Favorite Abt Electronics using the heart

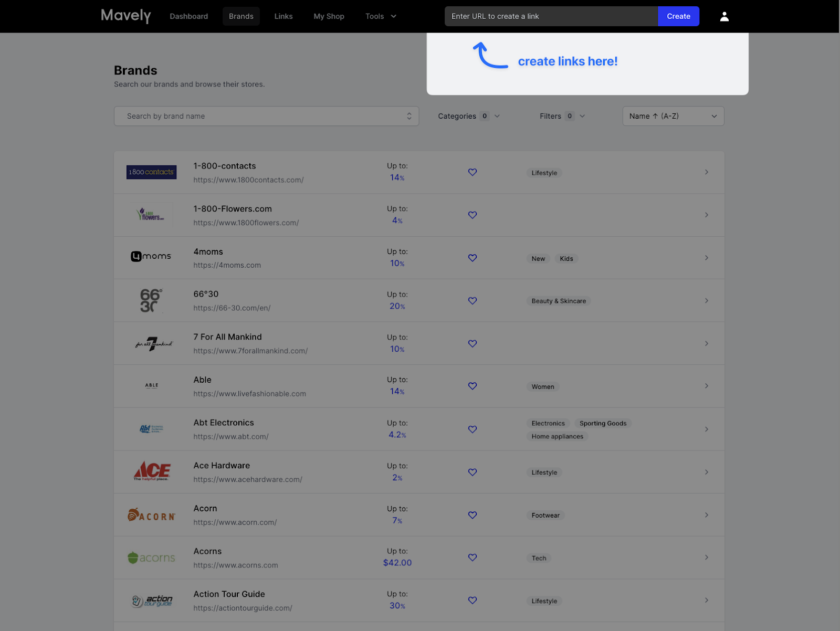point(472,429)
